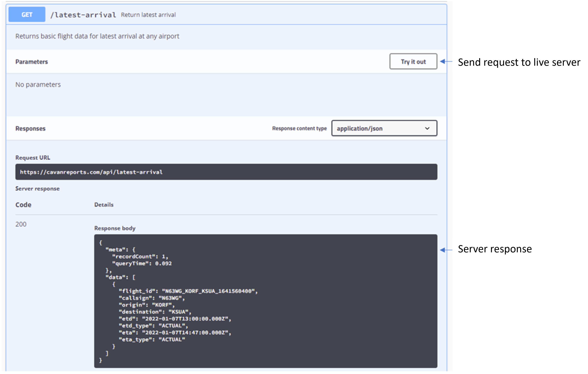Click the flight_id line in response

click(188, 291)
